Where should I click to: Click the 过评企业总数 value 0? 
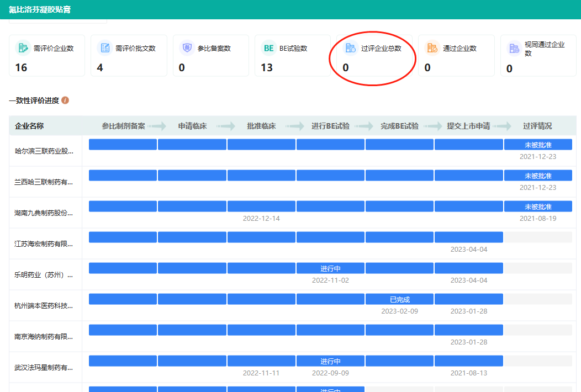[346, 67]
